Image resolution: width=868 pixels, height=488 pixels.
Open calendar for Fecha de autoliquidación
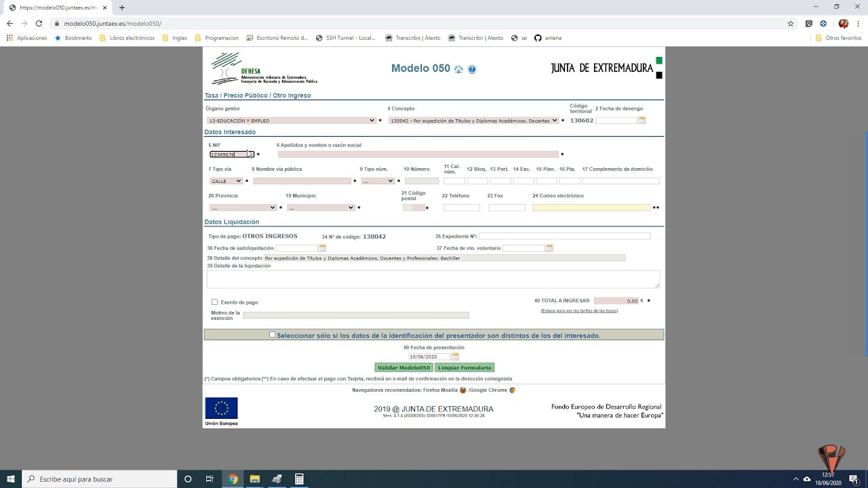[322, 248]
